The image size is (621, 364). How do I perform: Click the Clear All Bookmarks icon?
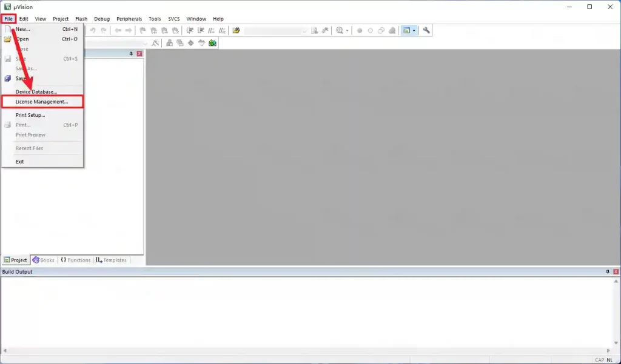click(175, 30)
